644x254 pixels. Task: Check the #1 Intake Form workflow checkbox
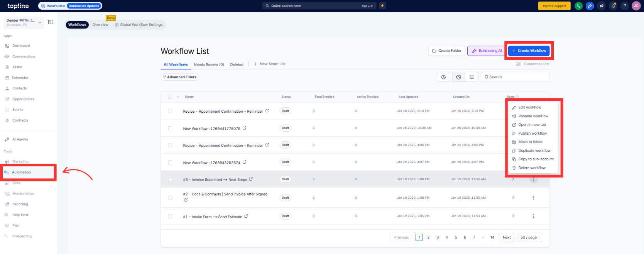click(x=170, y=216)
